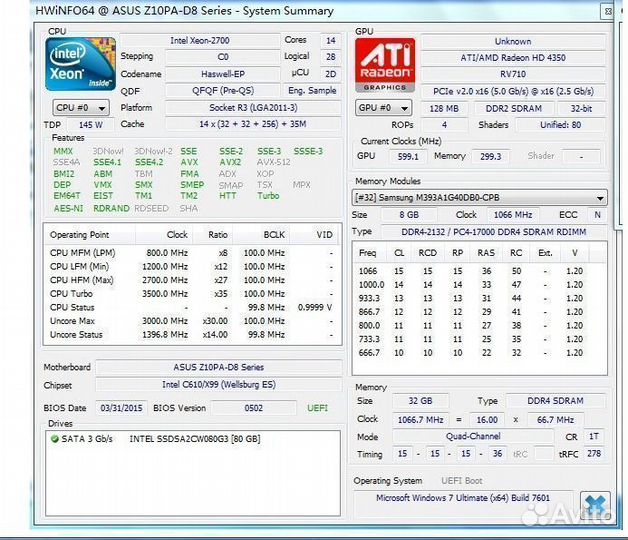Select the Uncore Max row
Viewport: 628px width, 540px height.
point(192,321)
